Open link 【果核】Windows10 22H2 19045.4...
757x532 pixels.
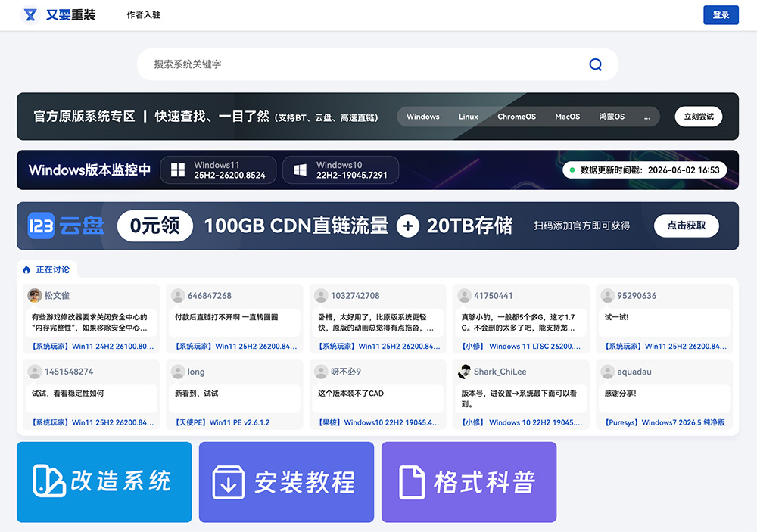coord(378,422)
